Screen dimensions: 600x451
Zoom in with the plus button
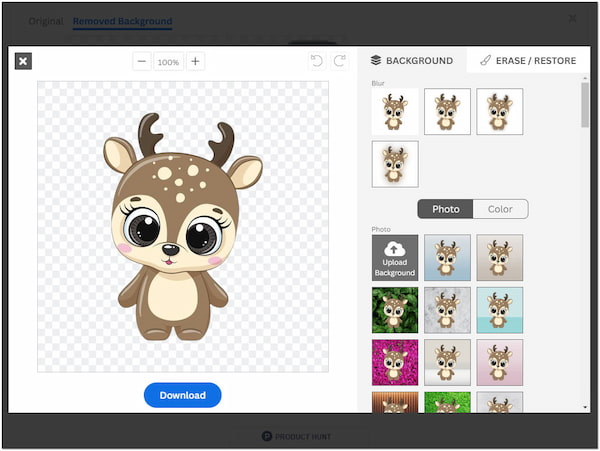point(195,61)
